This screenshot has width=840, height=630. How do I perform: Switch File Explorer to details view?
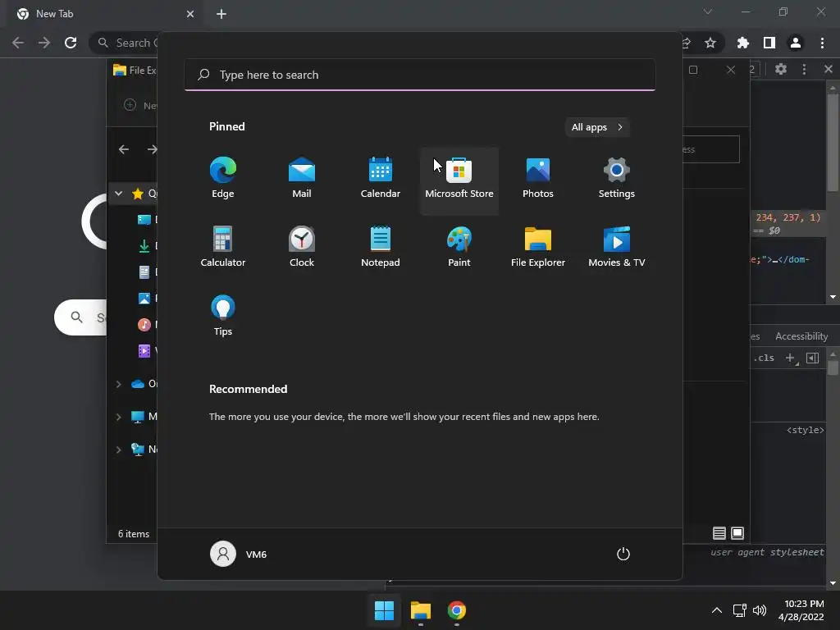click(x=719, y=533)
